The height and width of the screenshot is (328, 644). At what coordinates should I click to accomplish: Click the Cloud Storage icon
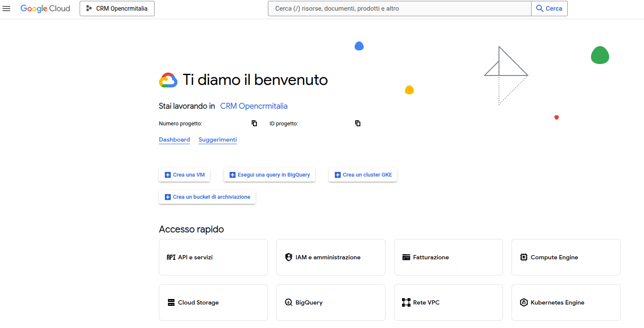[171, 302]
